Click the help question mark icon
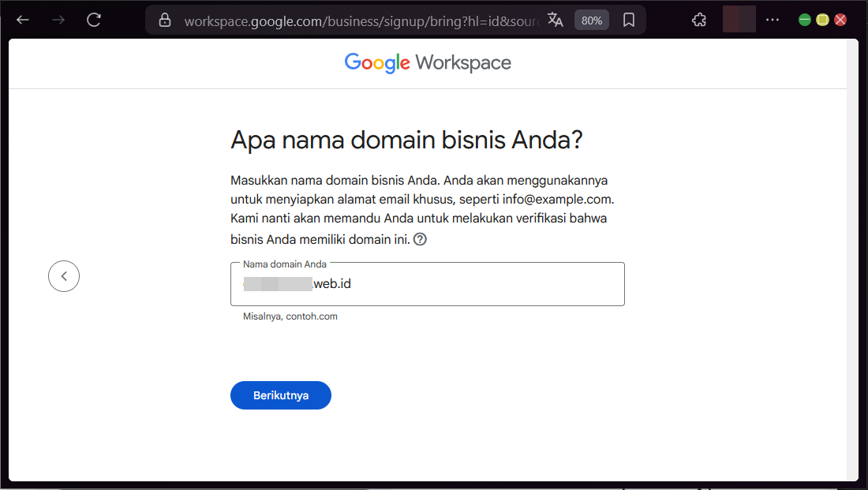 (x=420, y=239)
